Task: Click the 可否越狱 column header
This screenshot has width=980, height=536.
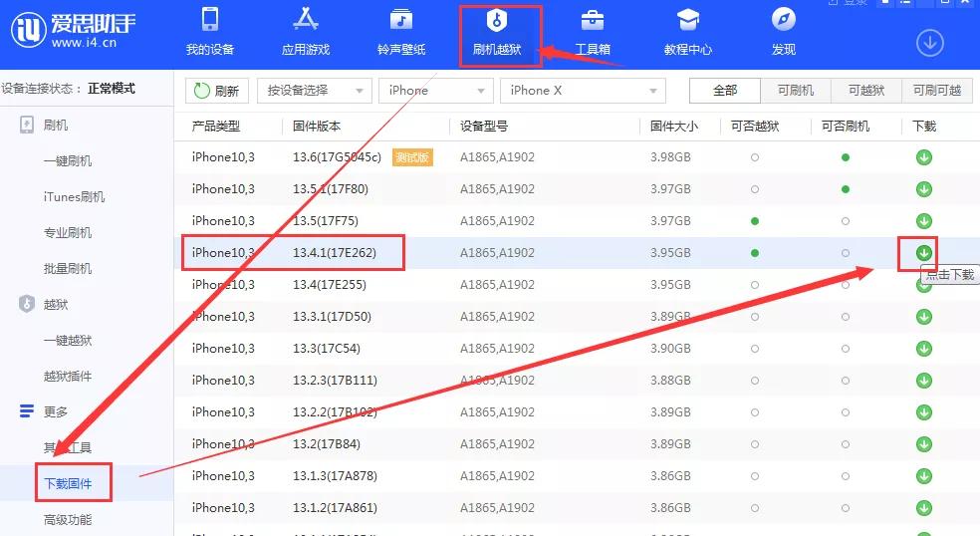Action: pyautogui.click(x=755, y=127)
